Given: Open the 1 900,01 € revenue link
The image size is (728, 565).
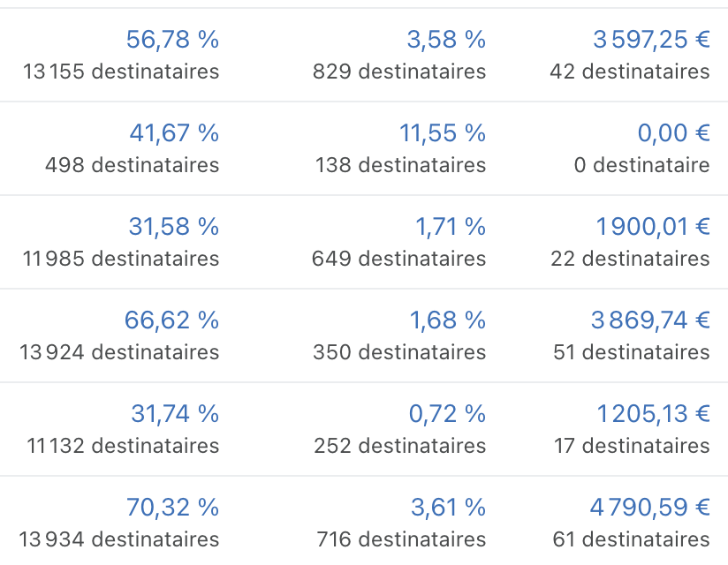Looking at the screenshot, I should tap(653, 227).
